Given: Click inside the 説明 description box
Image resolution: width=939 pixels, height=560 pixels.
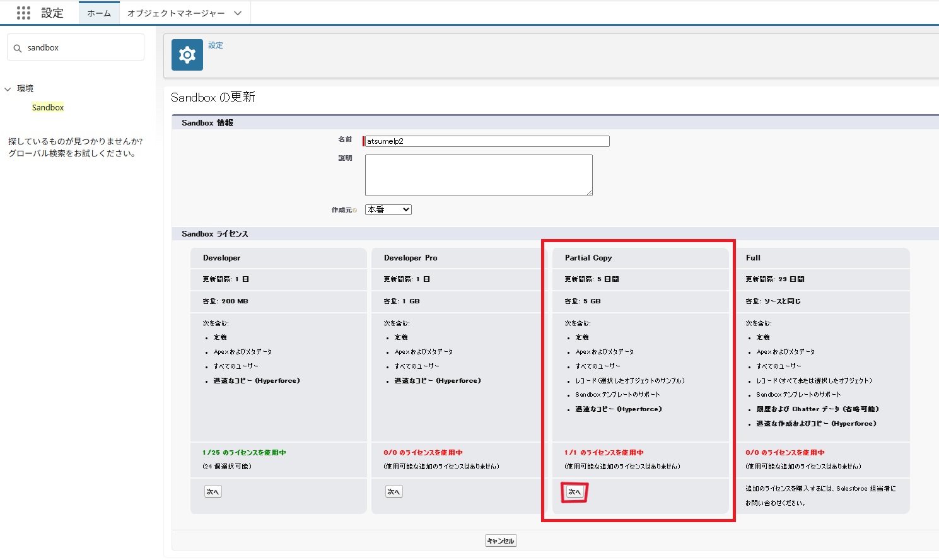Looking at the screenshot, I should (478, 175).
